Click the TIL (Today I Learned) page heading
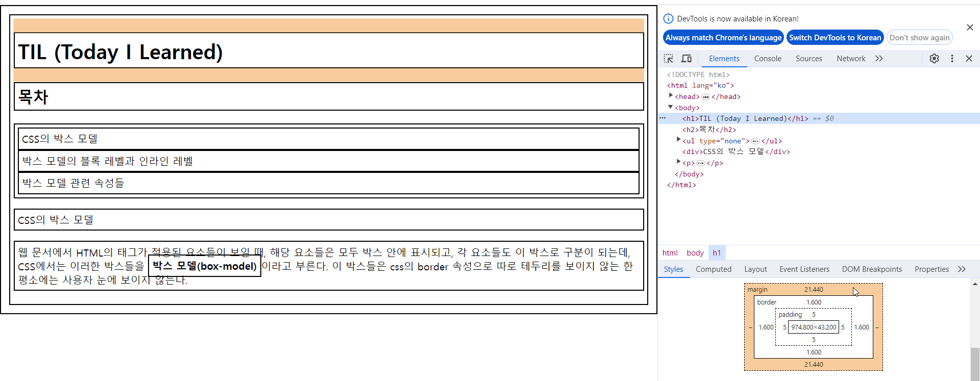This screenshot has width=980, height=381. point(120,52)
